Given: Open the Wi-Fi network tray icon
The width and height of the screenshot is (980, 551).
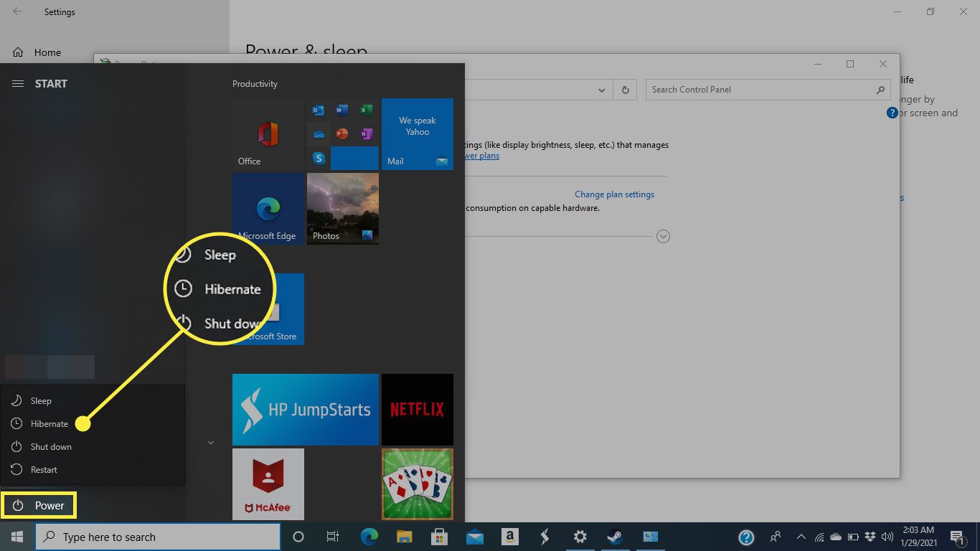Looking at the screenshot, I should coord(819,537).
